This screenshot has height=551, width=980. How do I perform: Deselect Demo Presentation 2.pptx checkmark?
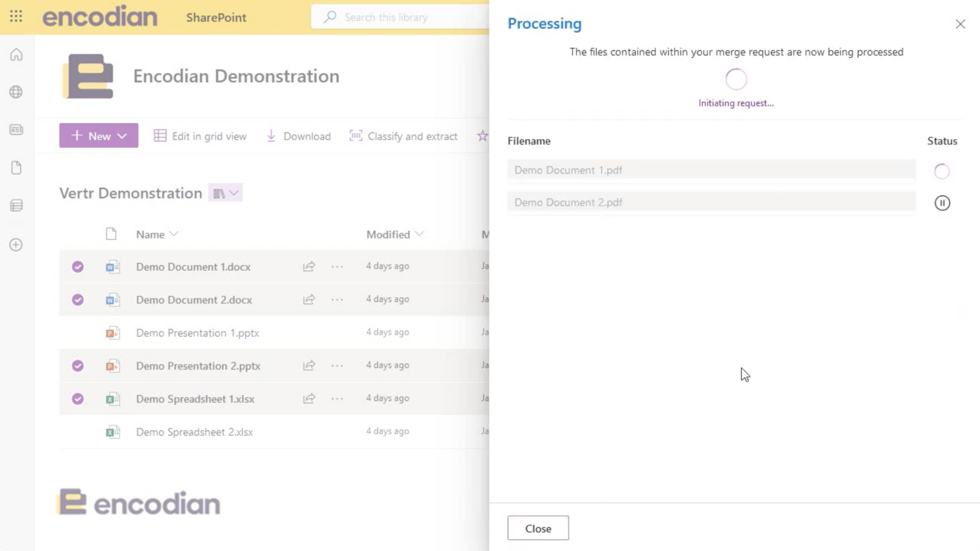pos(78,366)
